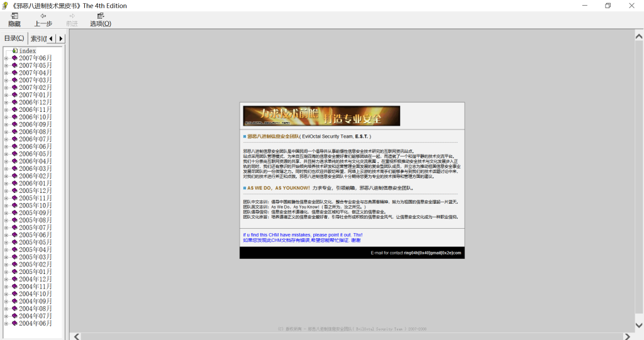Click the page icon beside index
644x340 pixels.
point(15,51)
